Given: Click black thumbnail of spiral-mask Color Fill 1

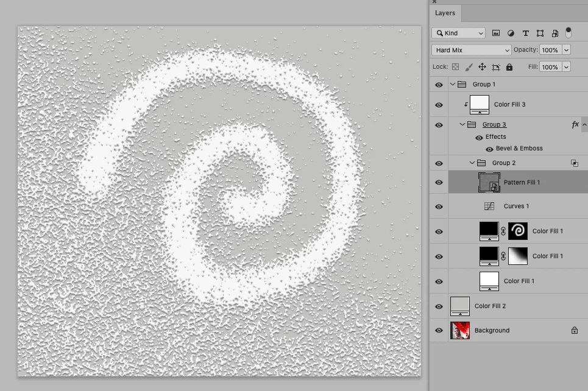Looking at the screenshot, I should click(x=489, y=231).
